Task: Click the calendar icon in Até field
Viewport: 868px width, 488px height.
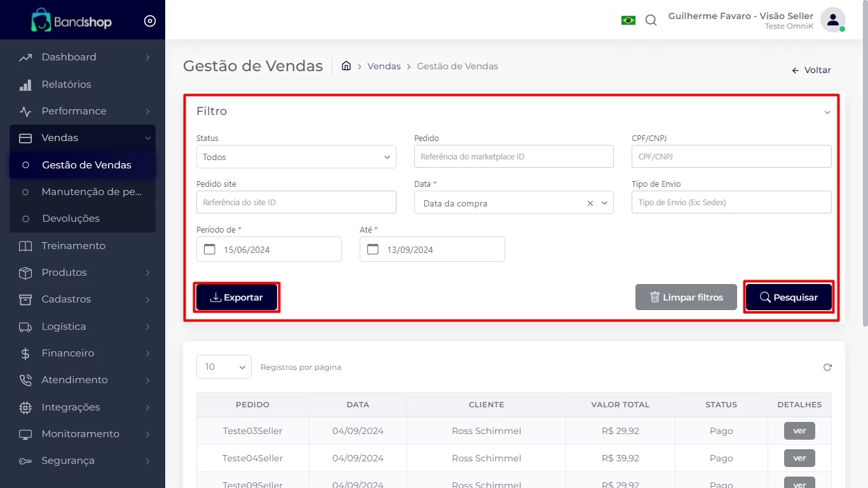Action: (373, 249)
